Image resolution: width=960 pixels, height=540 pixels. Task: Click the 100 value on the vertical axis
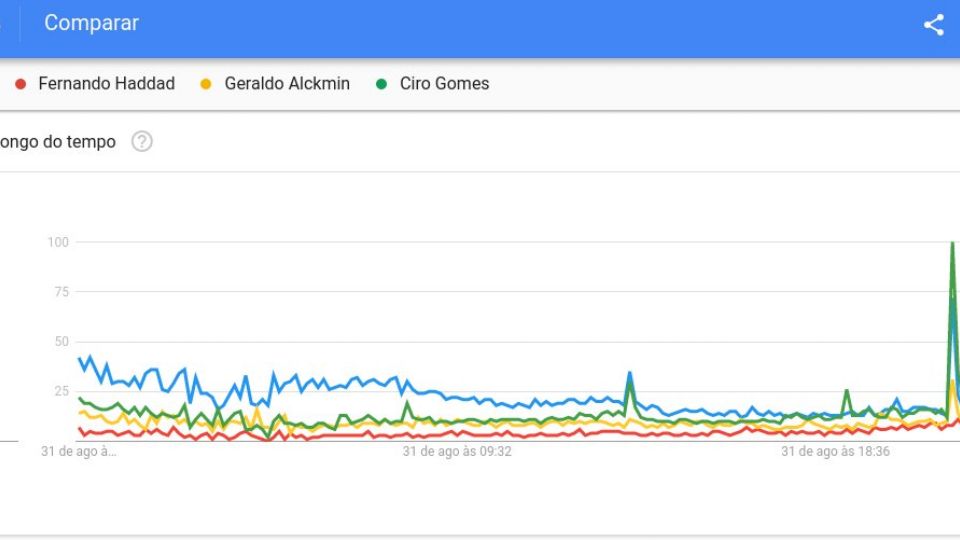(58, 242)
